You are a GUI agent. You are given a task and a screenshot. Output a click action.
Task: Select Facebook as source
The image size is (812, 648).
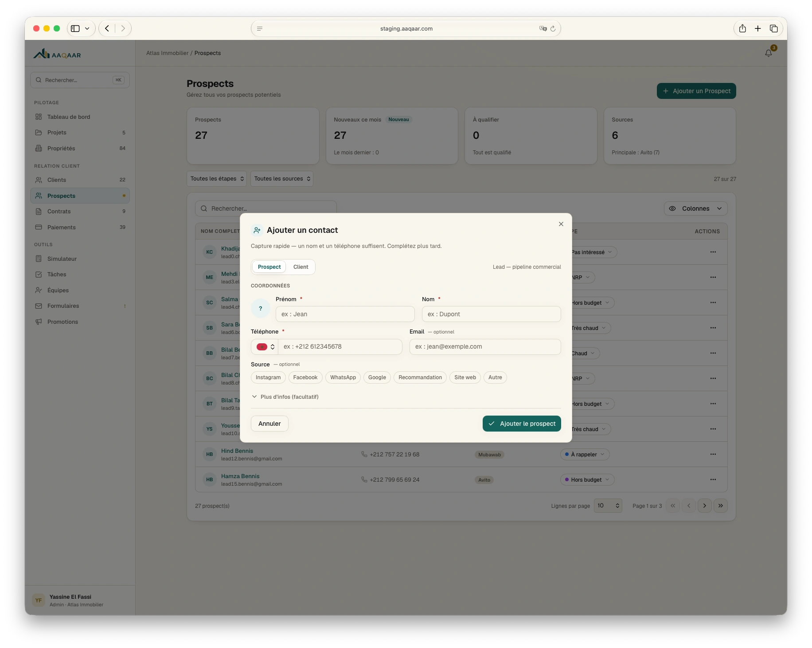tap(305, 377)
